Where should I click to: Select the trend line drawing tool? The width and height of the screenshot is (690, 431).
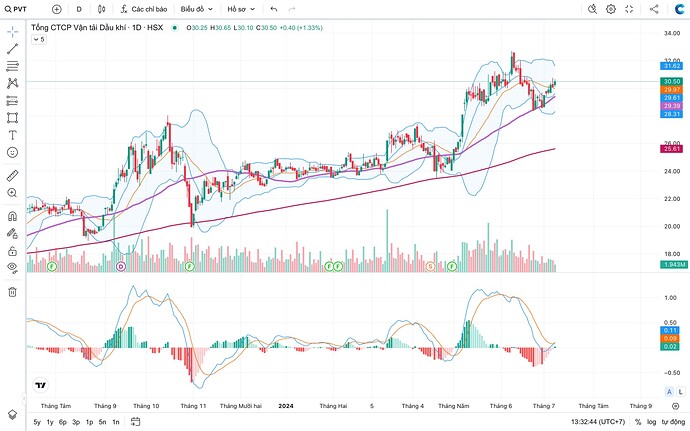pyautogui.click(x=13, y=48)
